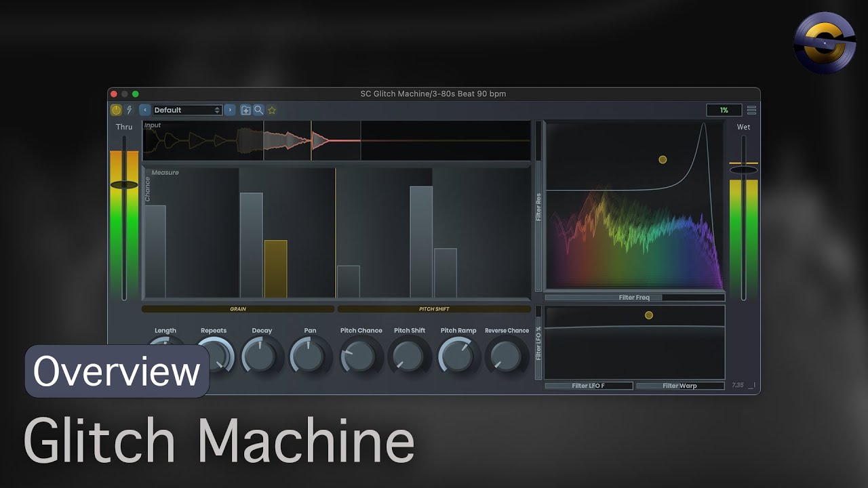The image size is (868, 488).
Task: Click the yellow filter LFO node
Action: [649, 315]
